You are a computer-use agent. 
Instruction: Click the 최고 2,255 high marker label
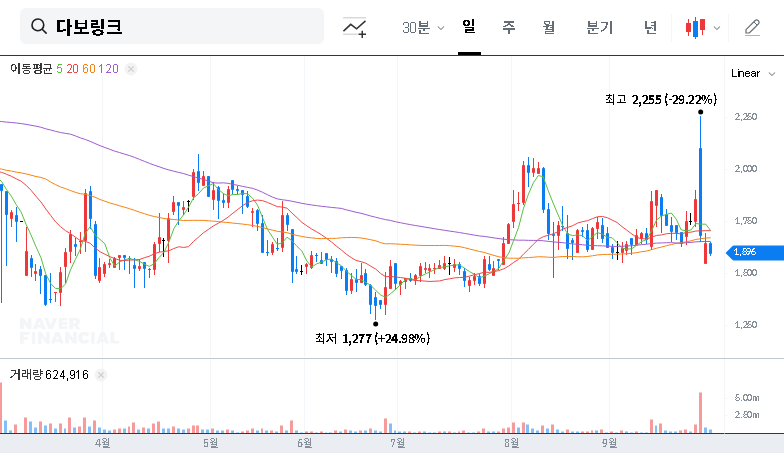click(660, 100)
